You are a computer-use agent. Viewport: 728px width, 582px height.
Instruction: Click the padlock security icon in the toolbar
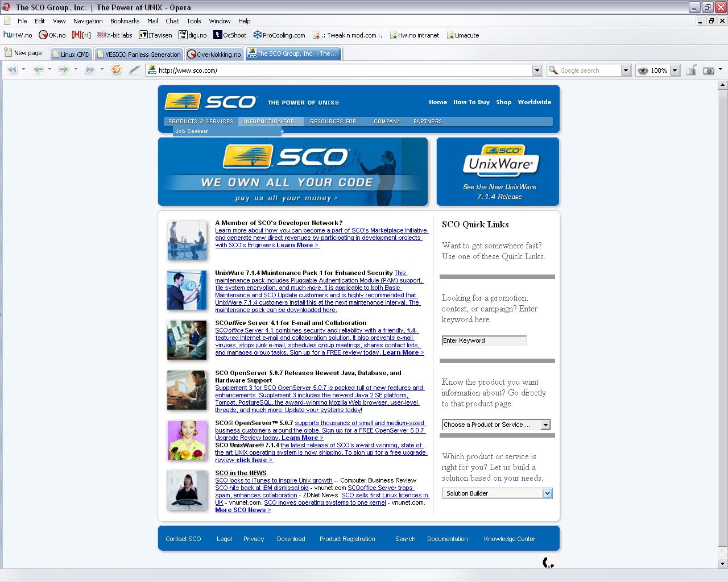coord(691,70)
